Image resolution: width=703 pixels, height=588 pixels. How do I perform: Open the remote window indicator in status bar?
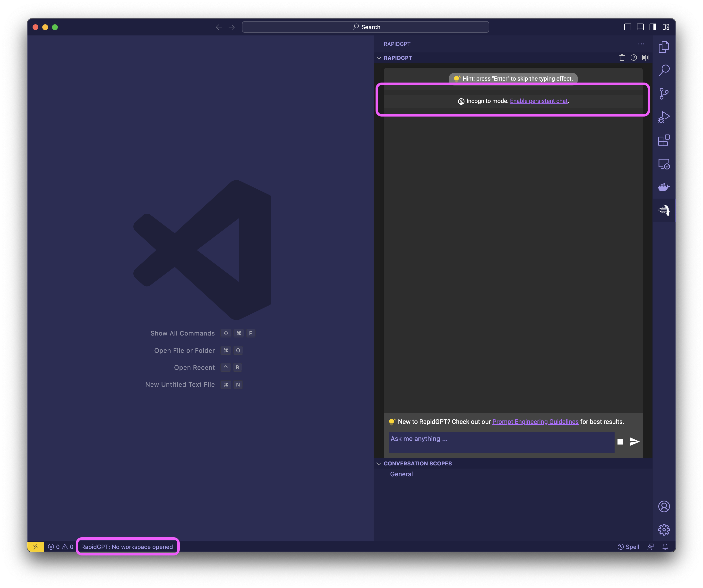pos(35,546)
